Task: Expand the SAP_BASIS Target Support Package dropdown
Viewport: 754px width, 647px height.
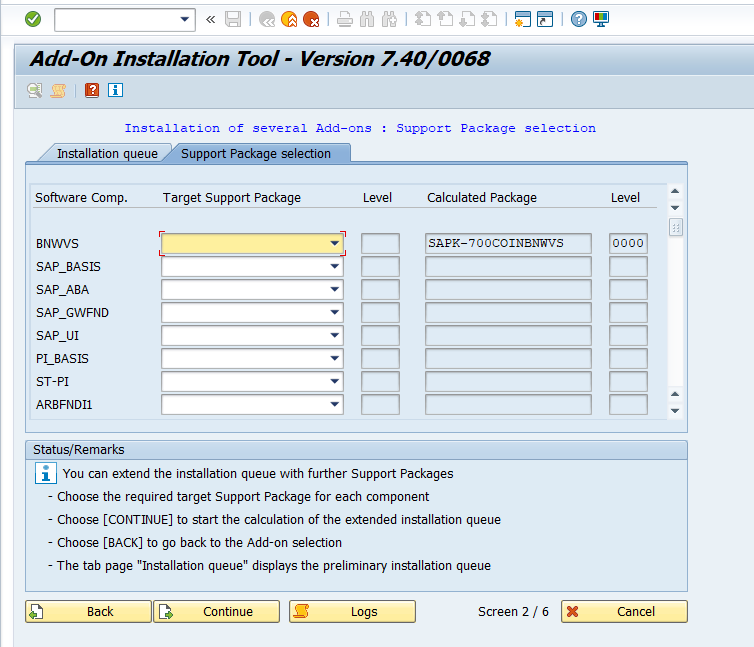Action: coord(334,267)
